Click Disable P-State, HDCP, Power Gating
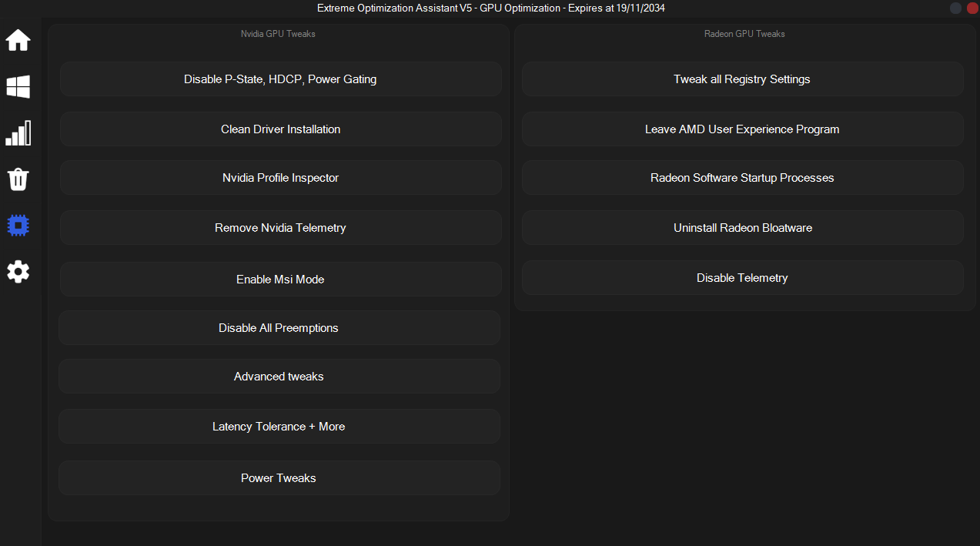Screen dimensions: 980x546 (280, 79)
